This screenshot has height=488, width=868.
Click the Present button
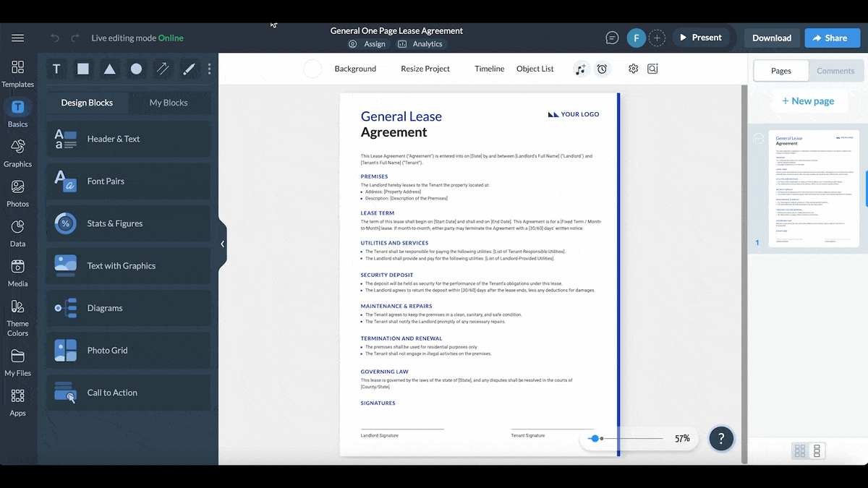[x=700, y=38]
